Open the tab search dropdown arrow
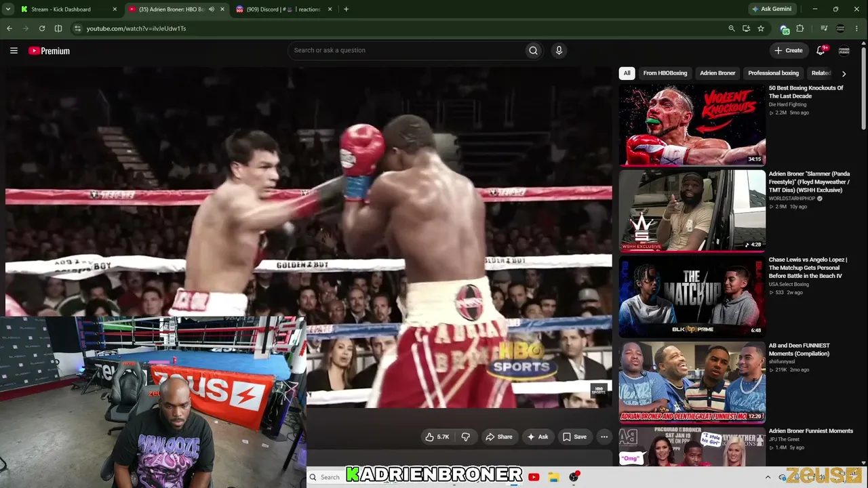 click(x=8, y=9)
